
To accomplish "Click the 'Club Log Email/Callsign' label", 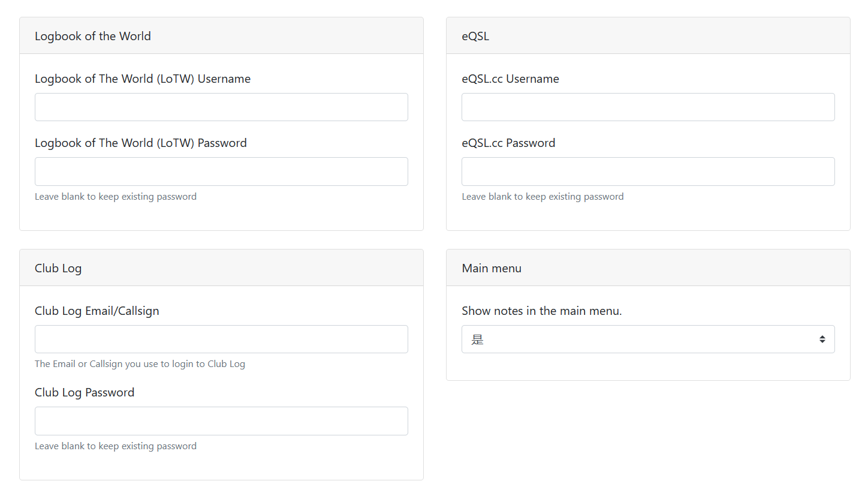I will click(97, 311).
